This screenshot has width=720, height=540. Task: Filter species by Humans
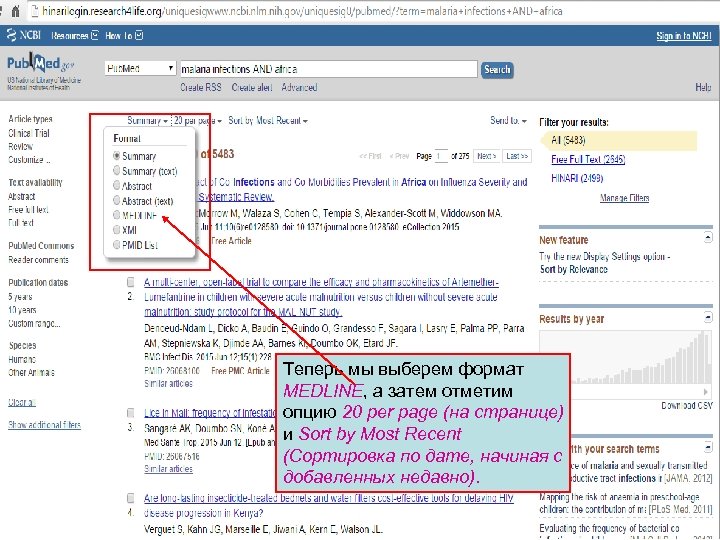coord(22,359)
